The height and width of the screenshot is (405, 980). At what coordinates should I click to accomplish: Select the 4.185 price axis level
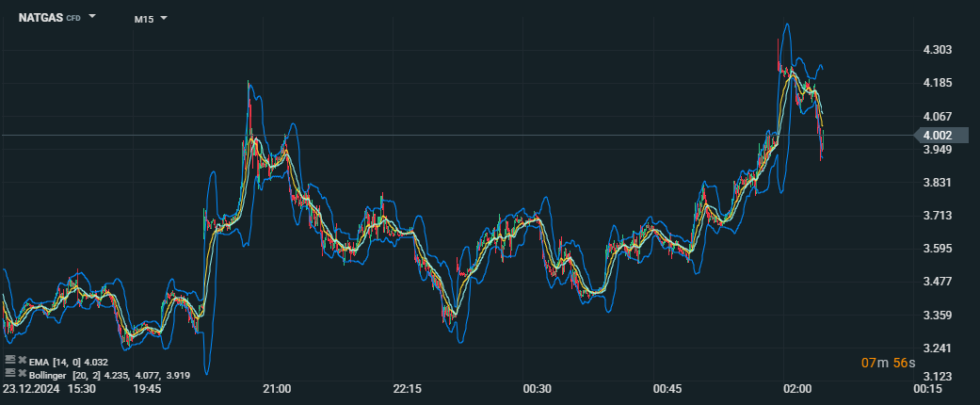[938, 83]
